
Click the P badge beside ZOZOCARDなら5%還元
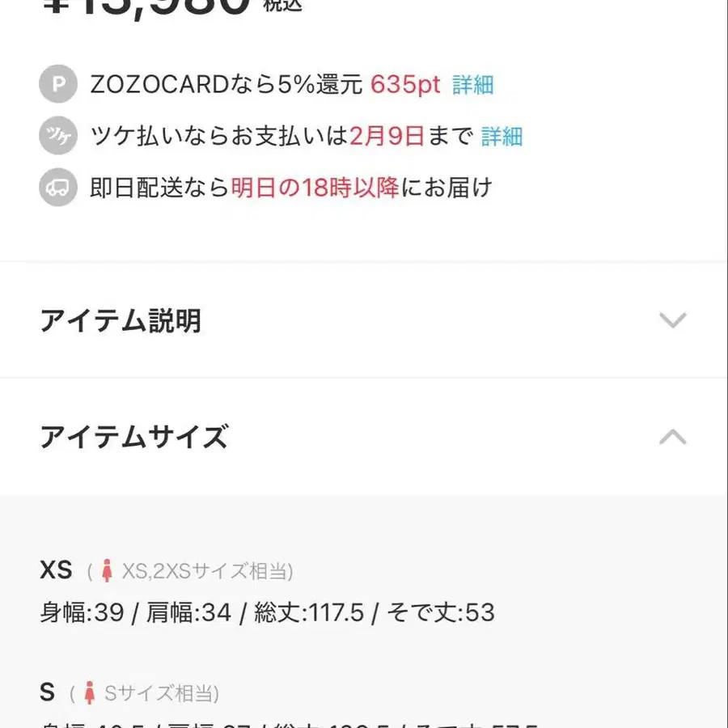[x=57, y=84]
